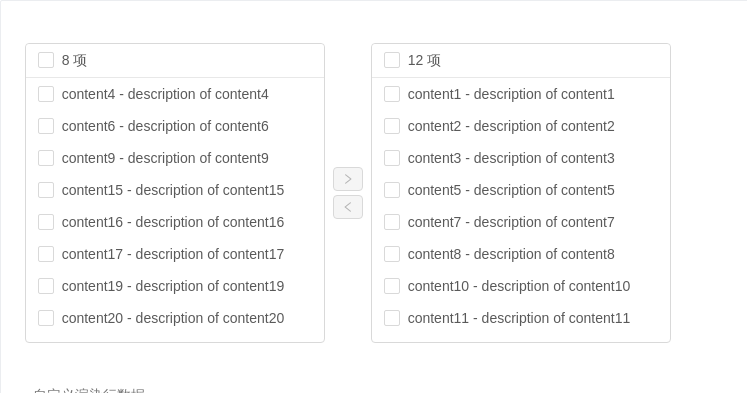This screenshot has width=747, height=393.
Task: Select the content10 checkbox
Action: point(392,285)
